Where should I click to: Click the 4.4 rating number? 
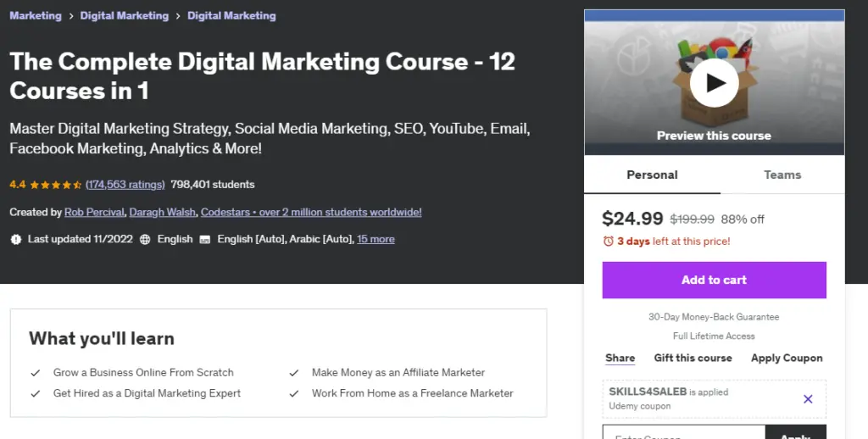point(17,185)
